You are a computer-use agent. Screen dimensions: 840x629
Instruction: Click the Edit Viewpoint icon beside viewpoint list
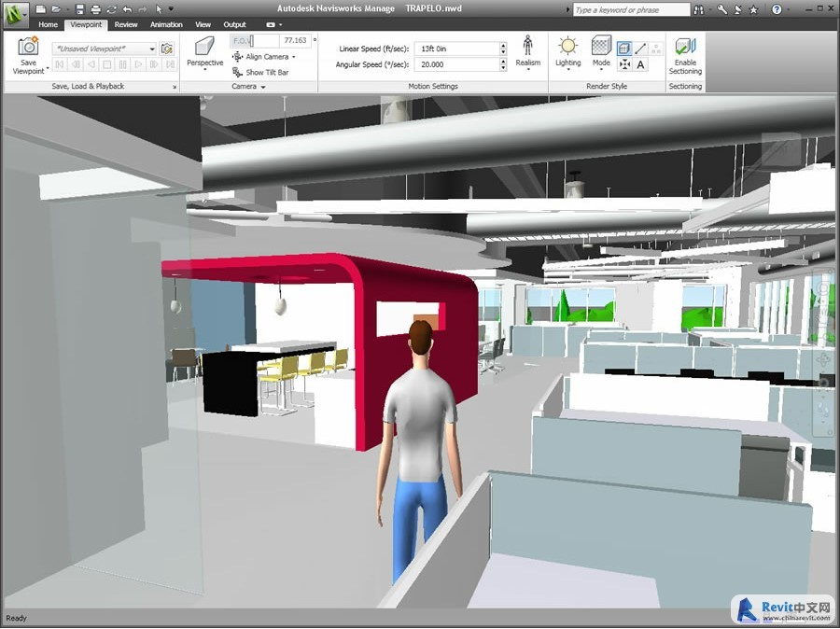point(167,49)
